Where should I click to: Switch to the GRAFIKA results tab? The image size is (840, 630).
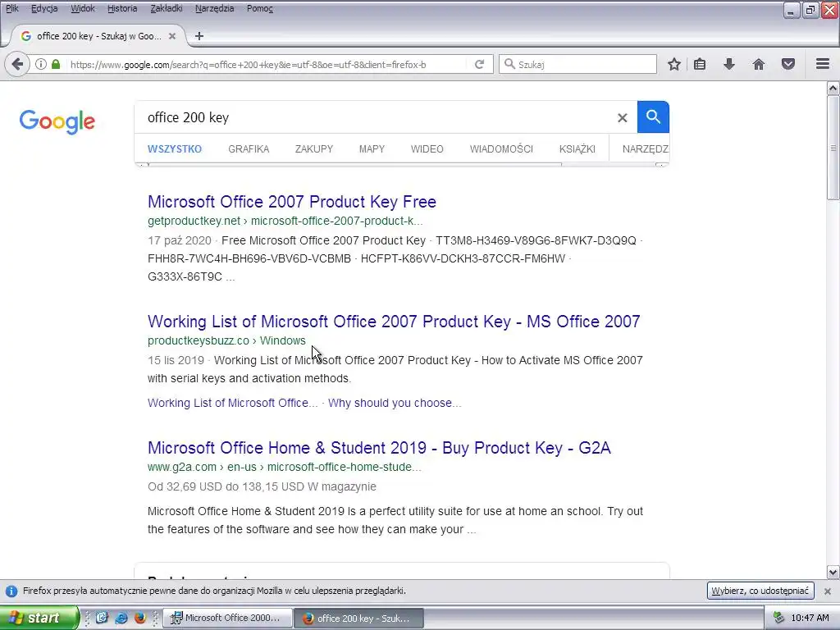coord(249,149)
